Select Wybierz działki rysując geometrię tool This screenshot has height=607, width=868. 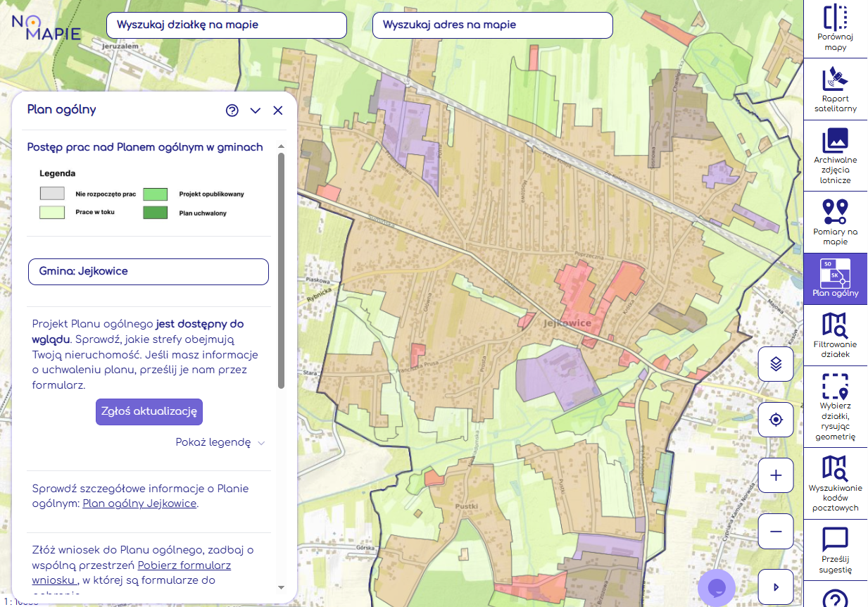(835, 406)
